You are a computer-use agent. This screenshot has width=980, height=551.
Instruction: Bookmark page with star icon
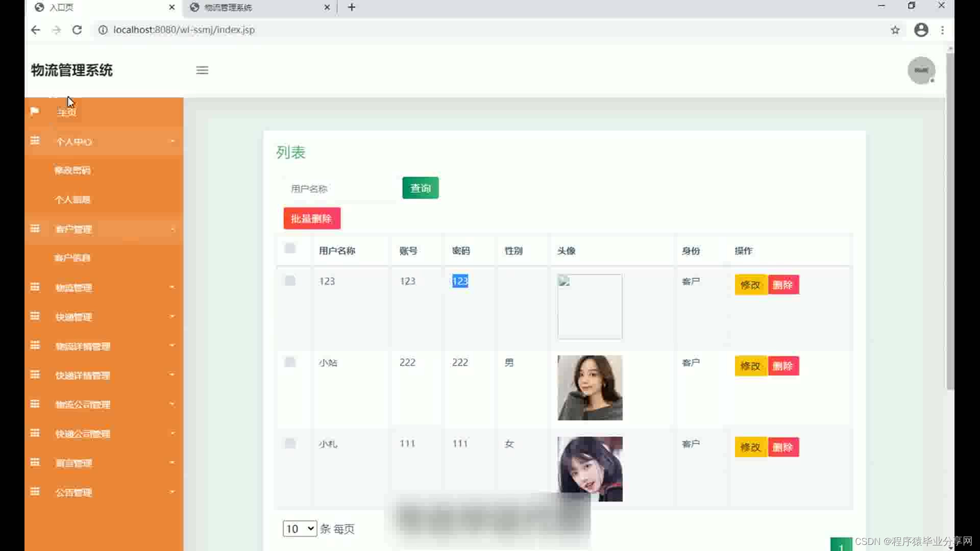click(895, 30)
